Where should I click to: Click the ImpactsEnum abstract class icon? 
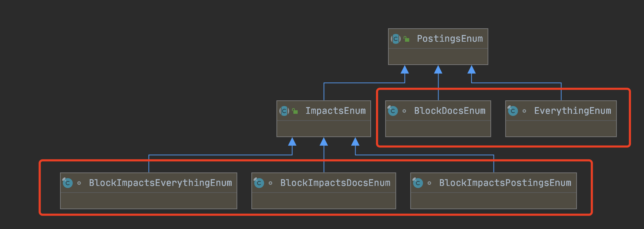[x=284, y=111]
